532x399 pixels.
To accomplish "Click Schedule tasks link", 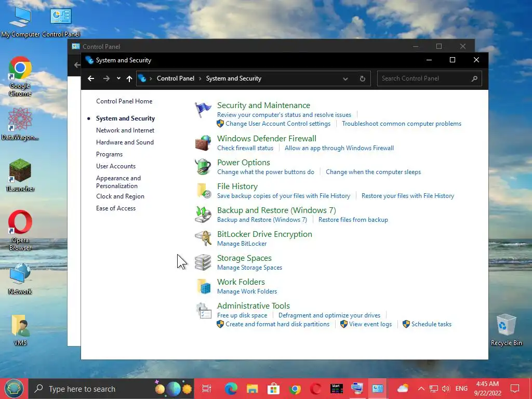I will click(431, 324).
